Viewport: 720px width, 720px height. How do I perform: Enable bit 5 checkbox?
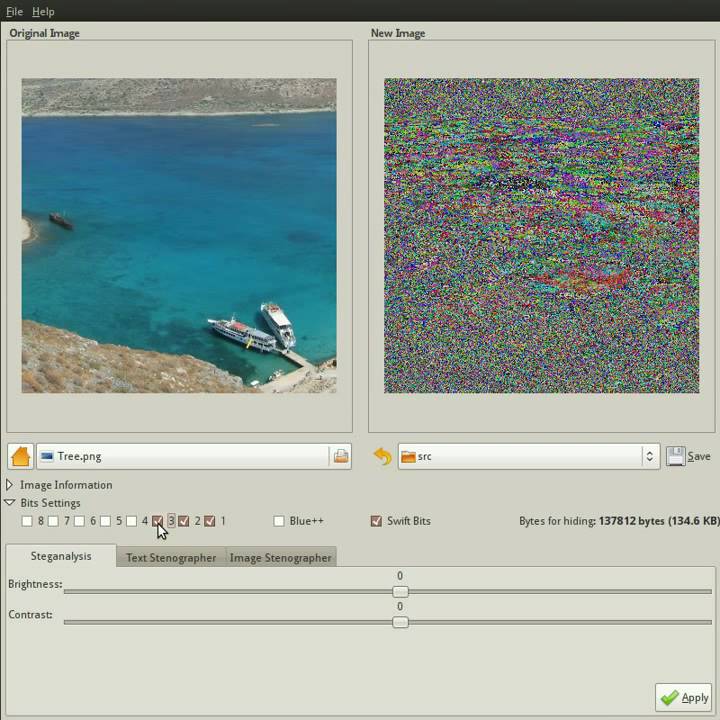(x=106, y=521)
